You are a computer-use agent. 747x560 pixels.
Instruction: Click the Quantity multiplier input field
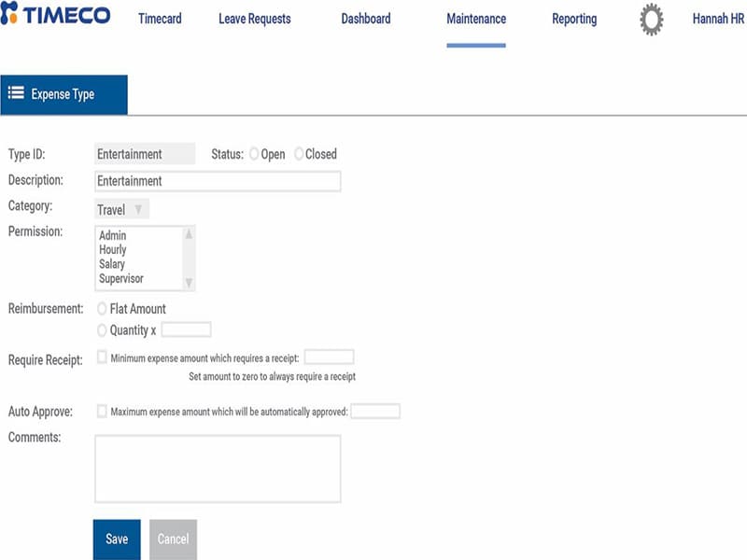click(186, 329)
